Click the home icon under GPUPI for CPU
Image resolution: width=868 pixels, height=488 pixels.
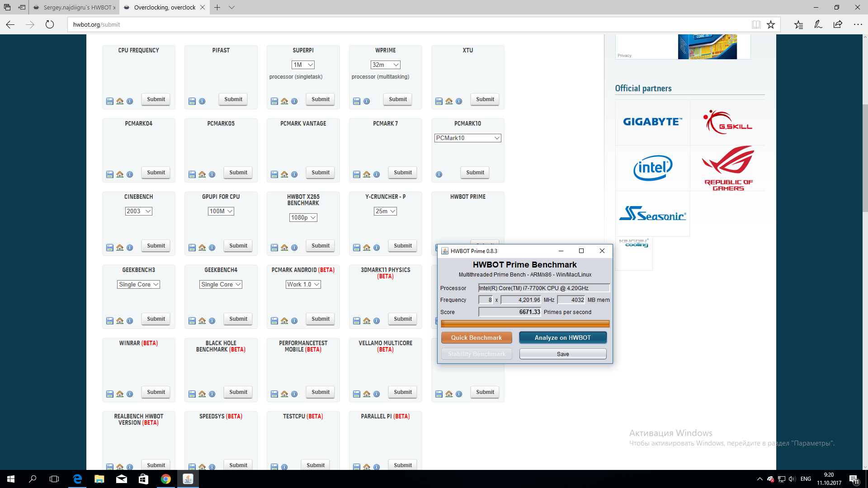tap(202, 248)
